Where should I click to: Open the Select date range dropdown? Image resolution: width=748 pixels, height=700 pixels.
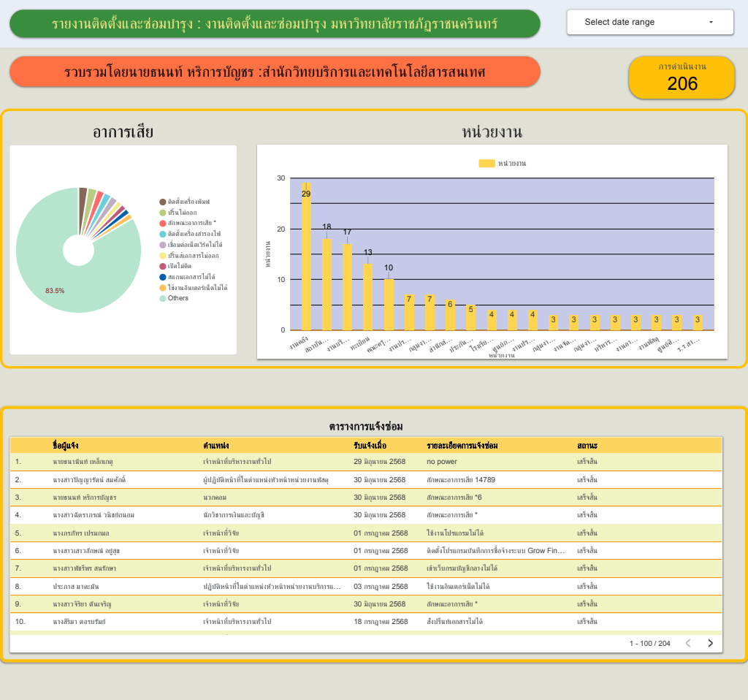649,22
